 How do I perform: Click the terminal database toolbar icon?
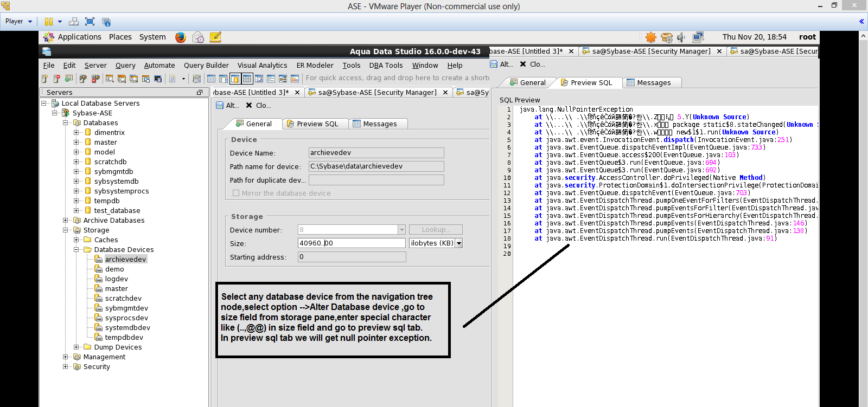(158, 79)
